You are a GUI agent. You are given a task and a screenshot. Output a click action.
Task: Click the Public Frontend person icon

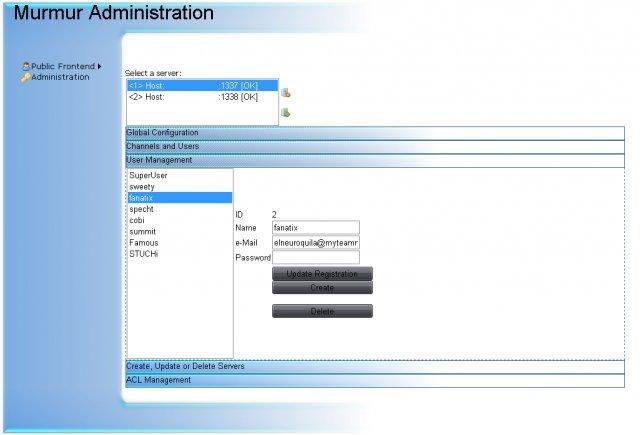coord(26,66)
